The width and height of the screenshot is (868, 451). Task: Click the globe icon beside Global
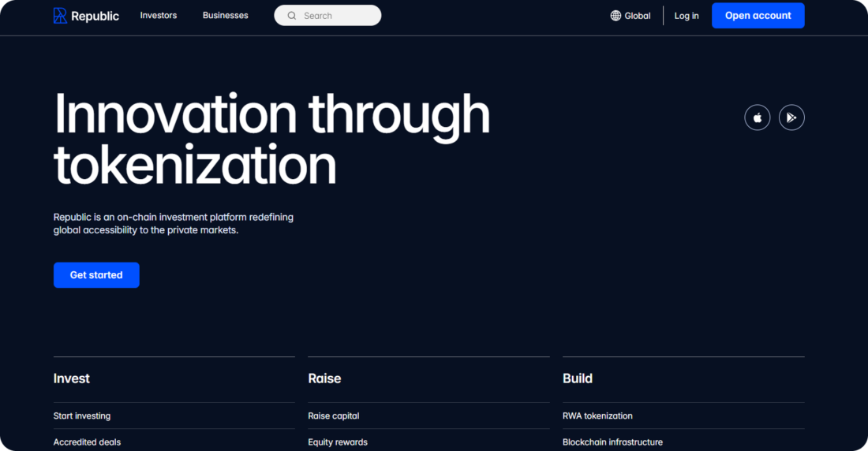coord(615,16)
